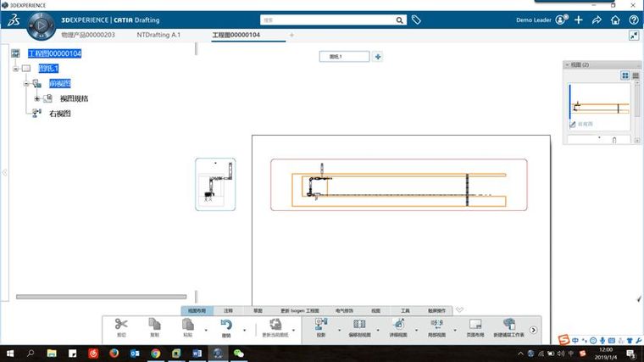
Task: Open the Demo Leader profile icon
Action: [561, 19]
